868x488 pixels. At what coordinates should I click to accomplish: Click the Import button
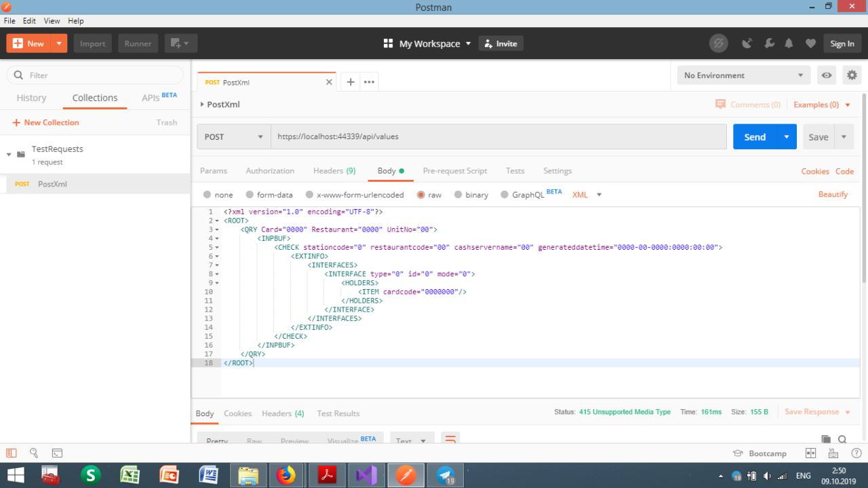coord(93,43)
